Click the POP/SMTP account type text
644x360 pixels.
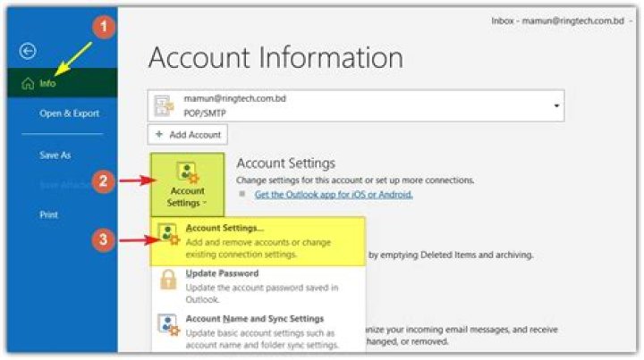click(205, 113)
